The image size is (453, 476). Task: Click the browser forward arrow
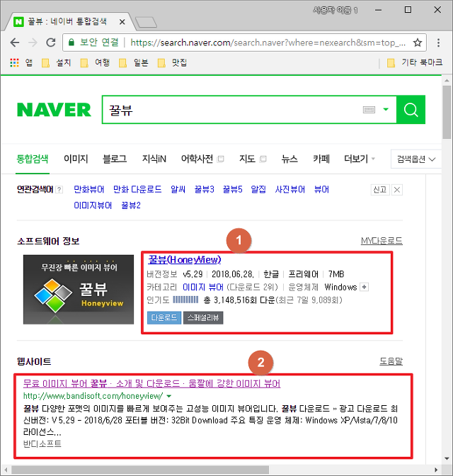click(x=33, y=42)
